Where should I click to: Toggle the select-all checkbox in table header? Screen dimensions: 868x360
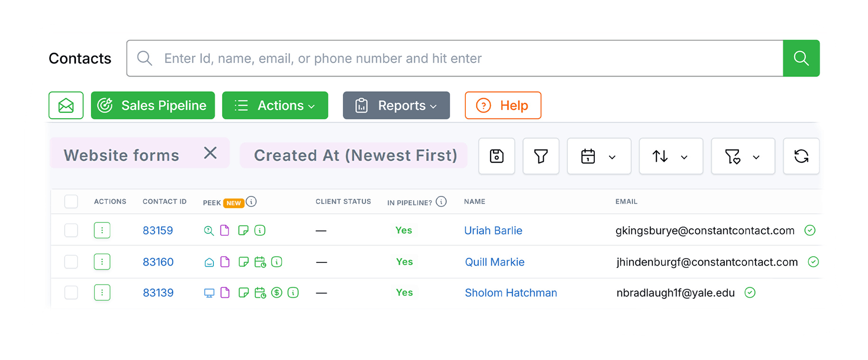(x=71, y=202)
